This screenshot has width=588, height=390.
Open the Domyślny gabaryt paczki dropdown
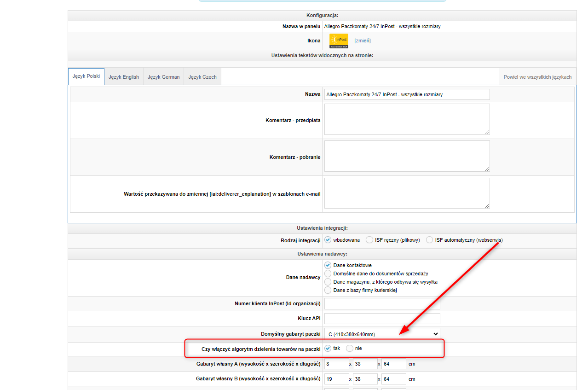point(382,333)
